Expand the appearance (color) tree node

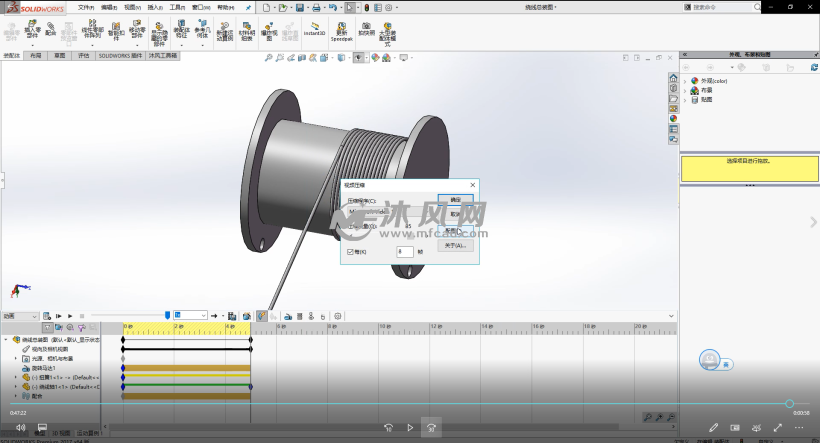coord(686,81)
